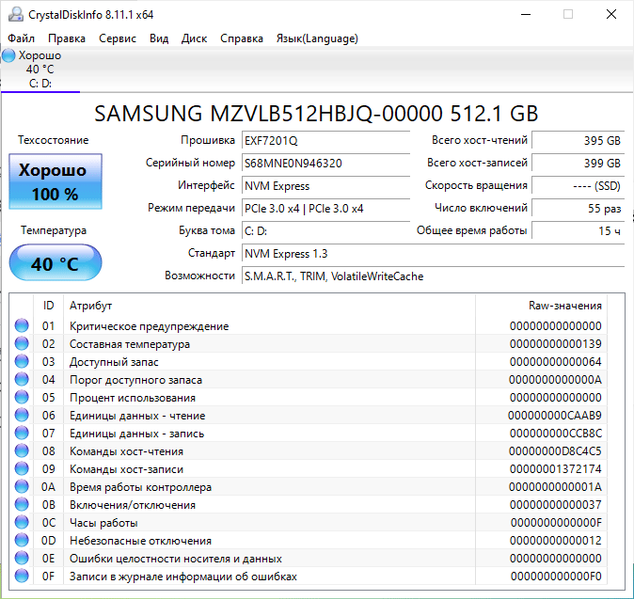The image size is (634, 599).
Task: Click the power-on count value 55 раз
Action: [578, 209]
